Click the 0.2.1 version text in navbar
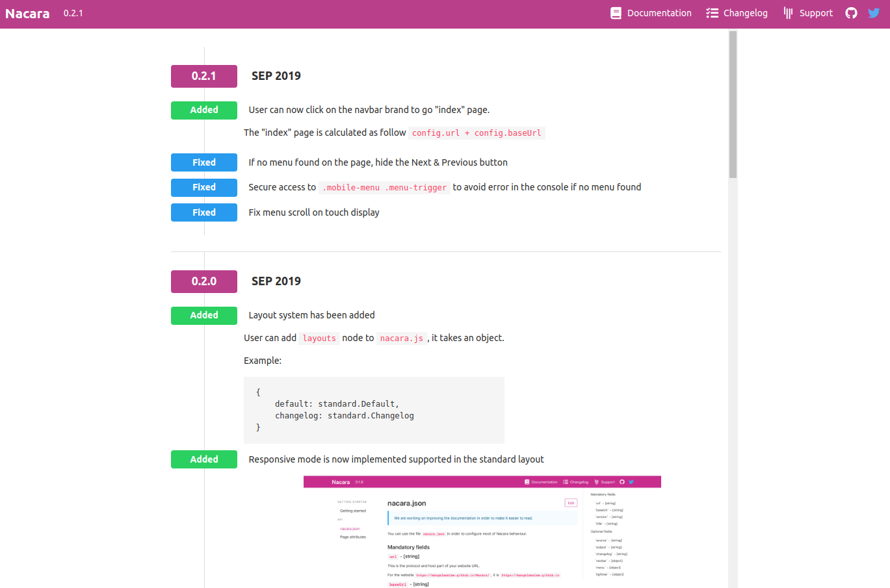The image size is (890, 588). (73, 13)
